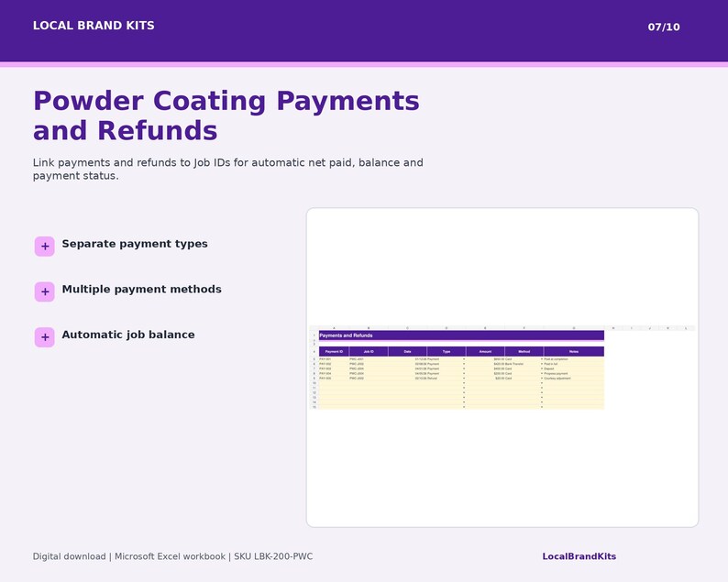Select the 'Progress payment' note cell
This screenshot has width=728, height=582.
point(574,374)
